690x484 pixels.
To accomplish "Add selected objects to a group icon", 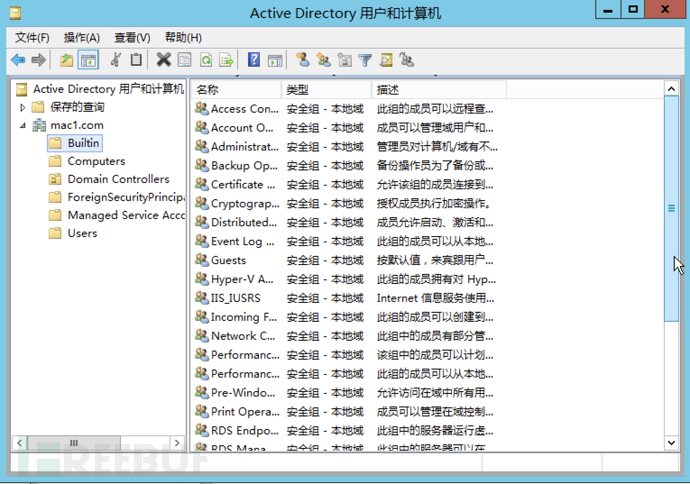I will (407, 60).
